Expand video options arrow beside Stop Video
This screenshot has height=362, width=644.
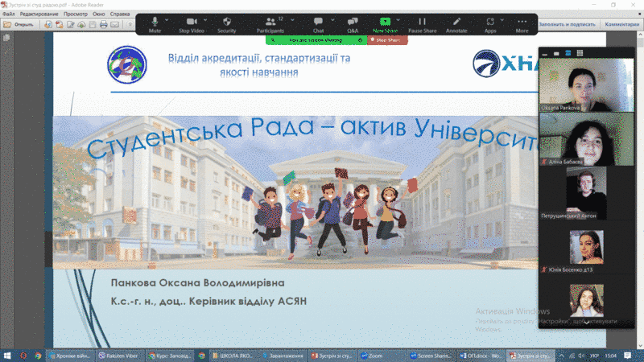click(x=205, y=19)
